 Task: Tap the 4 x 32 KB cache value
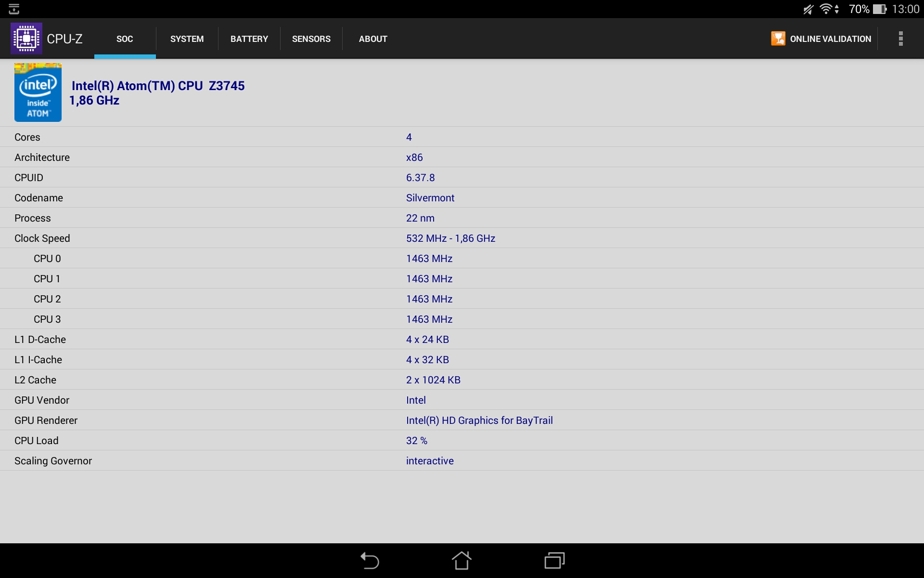(427, 360)
